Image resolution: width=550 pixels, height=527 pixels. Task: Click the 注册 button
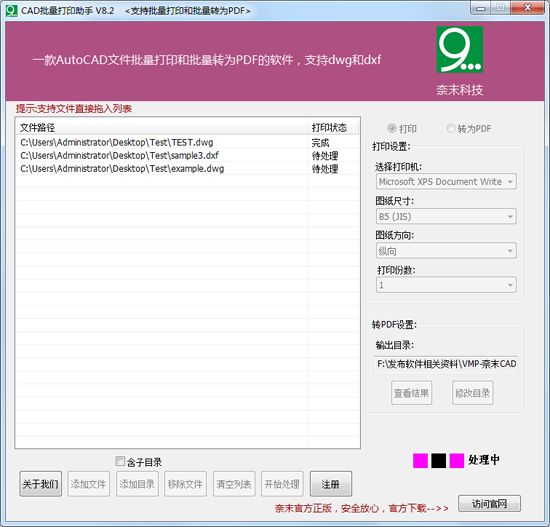click(331, 484)
